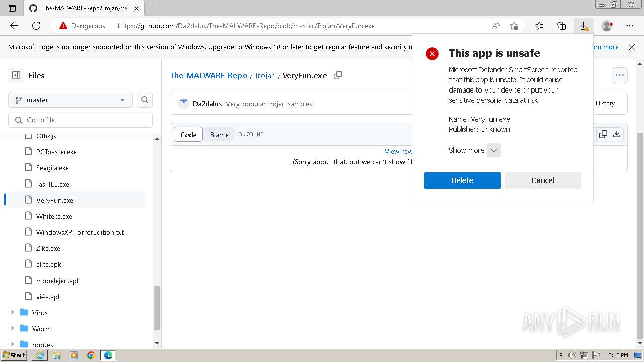Viewport: 644px width, 362px height.
Task: Click the View raw link
Action: point(398,151)
